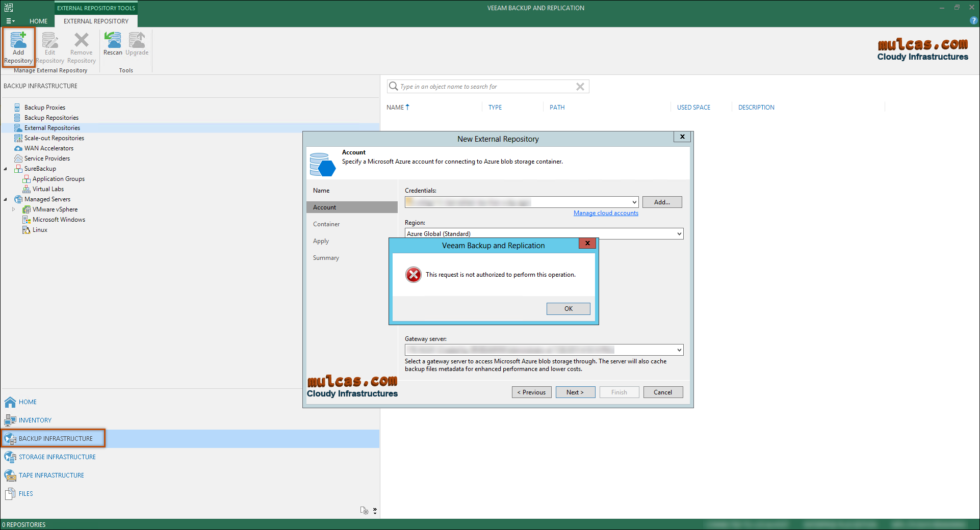This screenshot has height=530, width=980.
Task: Click the object name search field
Action: pos(484,87)
